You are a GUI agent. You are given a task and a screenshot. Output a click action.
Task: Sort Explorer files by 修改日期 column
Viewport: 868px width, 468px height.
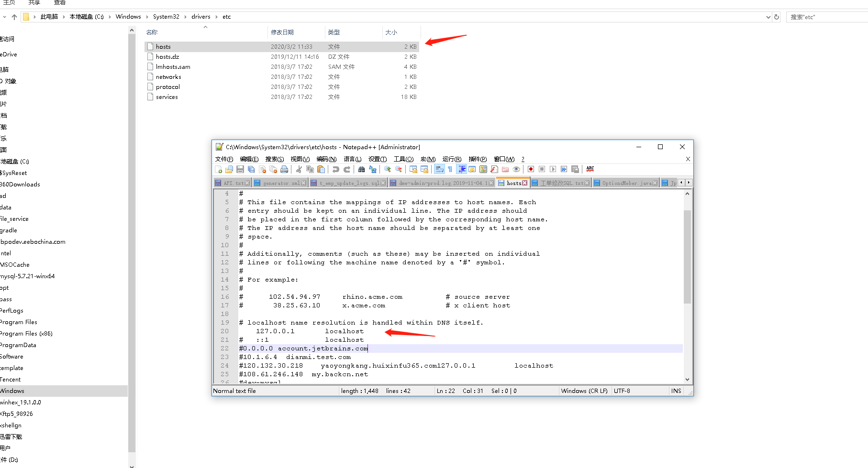point(296,33)
